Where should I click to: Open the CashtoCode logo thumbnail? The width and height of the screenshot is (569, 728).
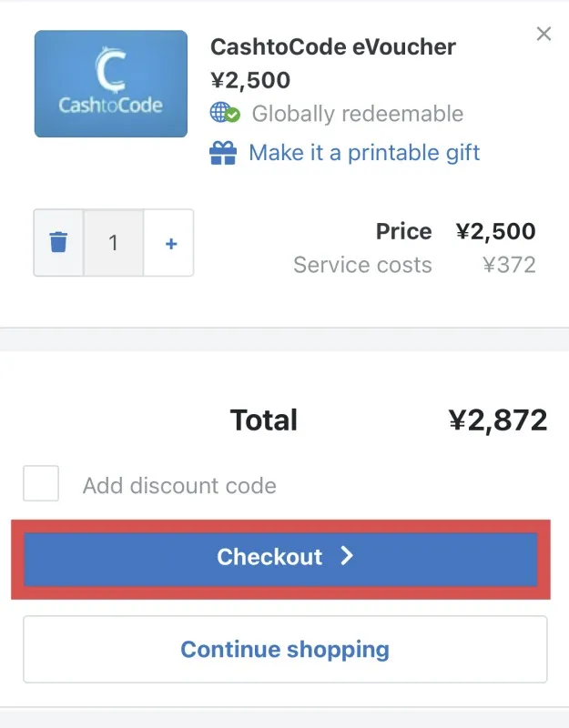pyautogui.click(x=111, y=84)
